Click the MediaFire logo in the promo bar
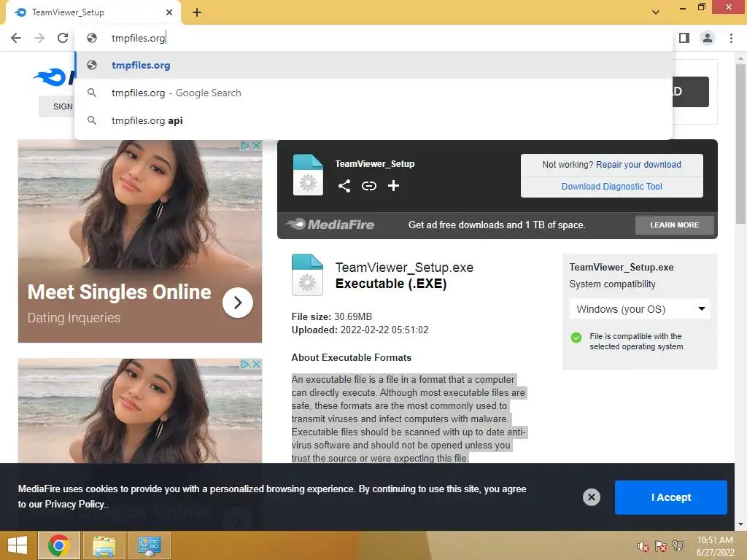The height and width of the screenshot is (560, 747). click(331, 225)
